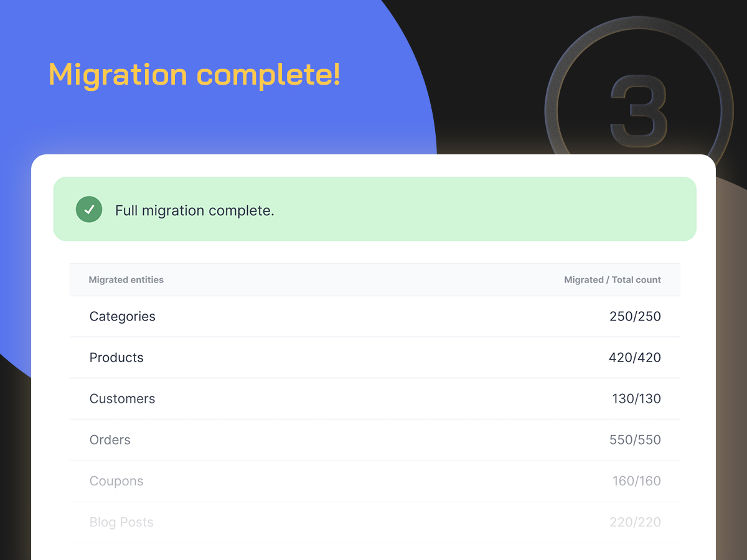
Task: Click the 'Migrated entities' column header
Action: [126, 280]
